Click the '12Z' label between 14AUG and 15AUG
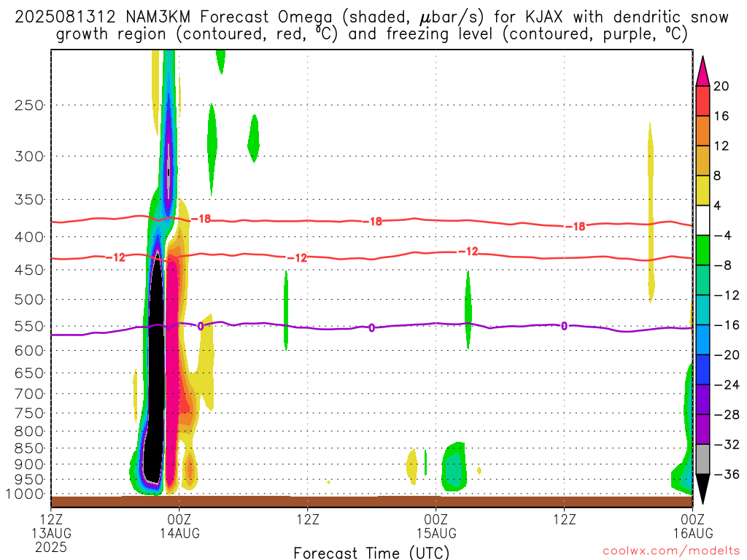The width and height of the screenshot is (747, 560). pos(308,518)
